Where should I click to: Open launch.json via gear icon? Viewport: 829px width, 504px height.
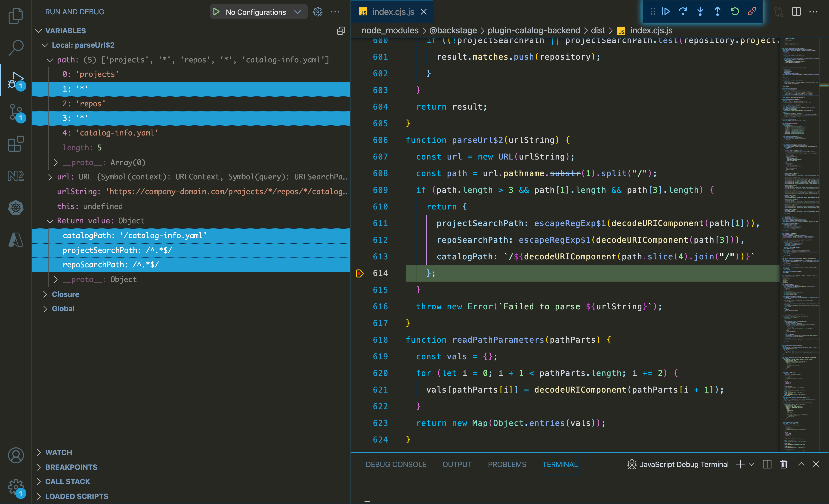318,12
